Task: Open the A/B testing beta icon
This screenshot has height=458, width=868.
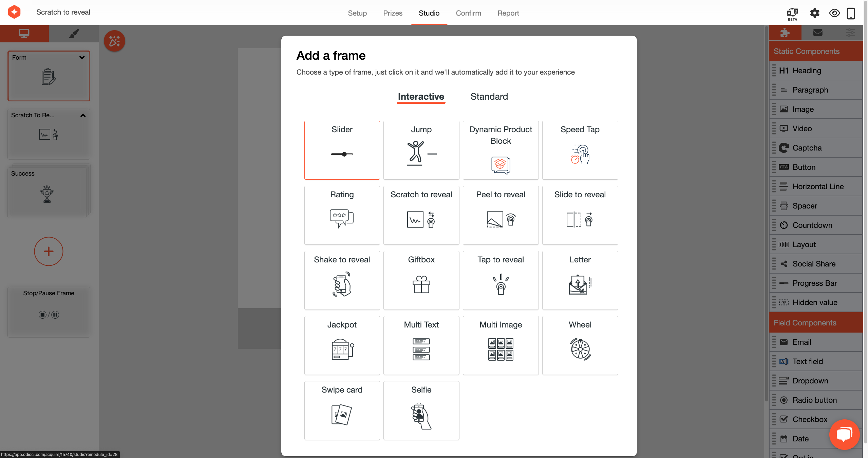Action: (792, 14)
